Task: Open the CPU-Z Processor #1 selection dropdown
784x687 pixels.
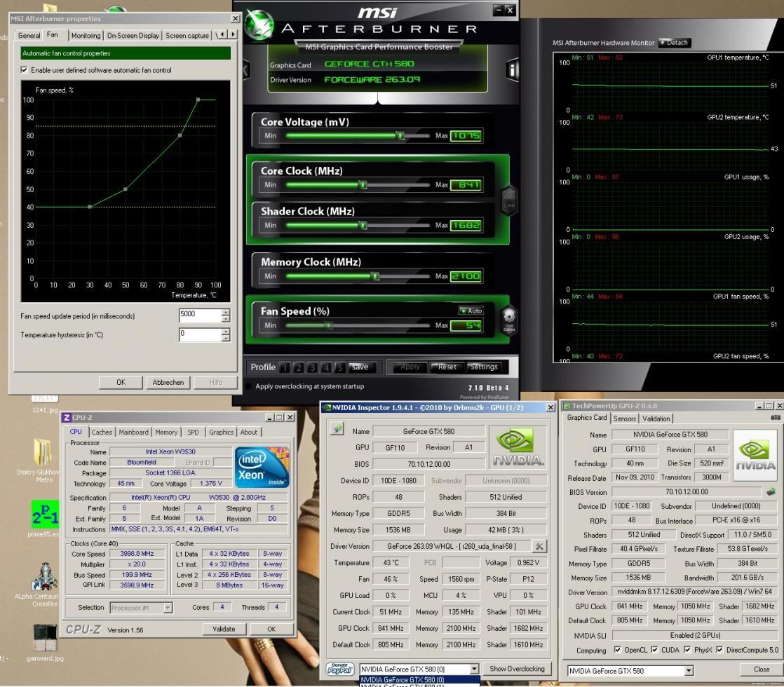Action: point(168,608)
